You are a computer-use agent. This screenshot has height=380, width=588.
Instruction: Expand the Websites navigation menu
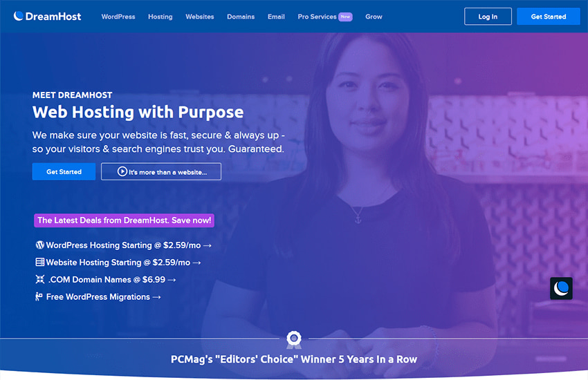tap(199, 17)
